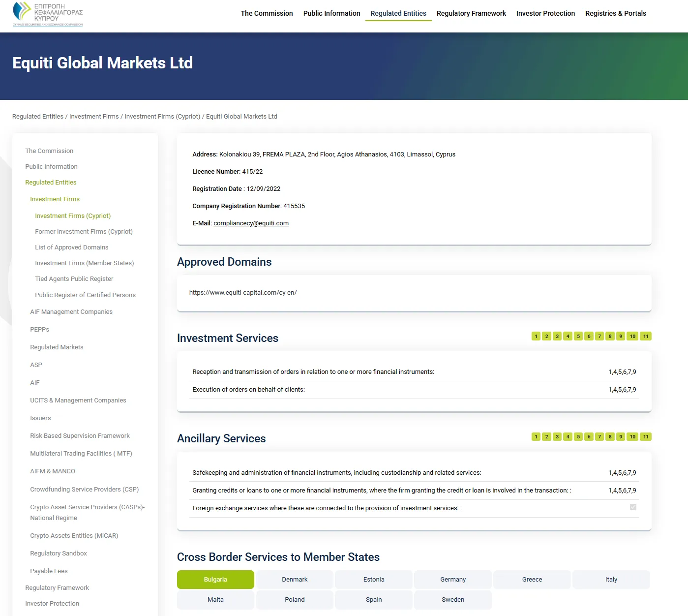Open the Public Information top menu

[x=331, y=13]
